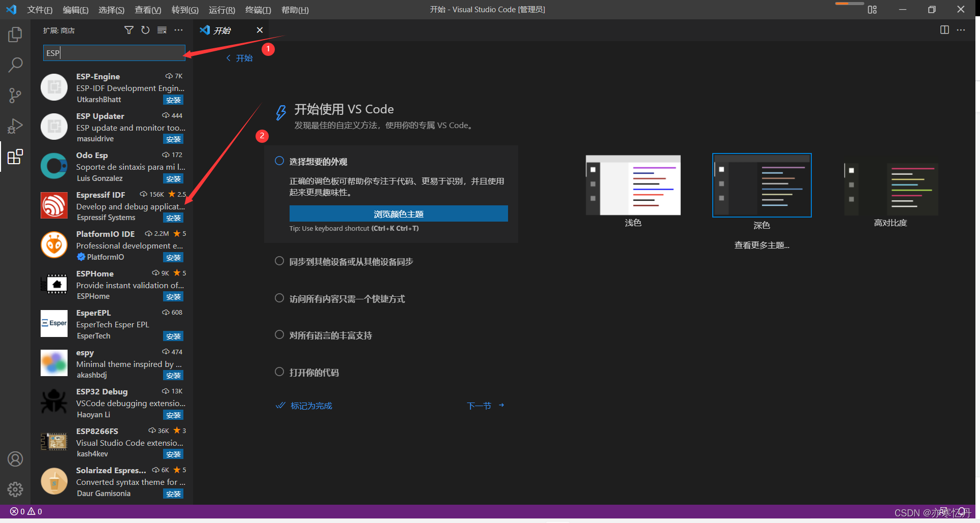Click 查看更多主题 link
Viewport: 980px width, 523px height.
point(762,245)
